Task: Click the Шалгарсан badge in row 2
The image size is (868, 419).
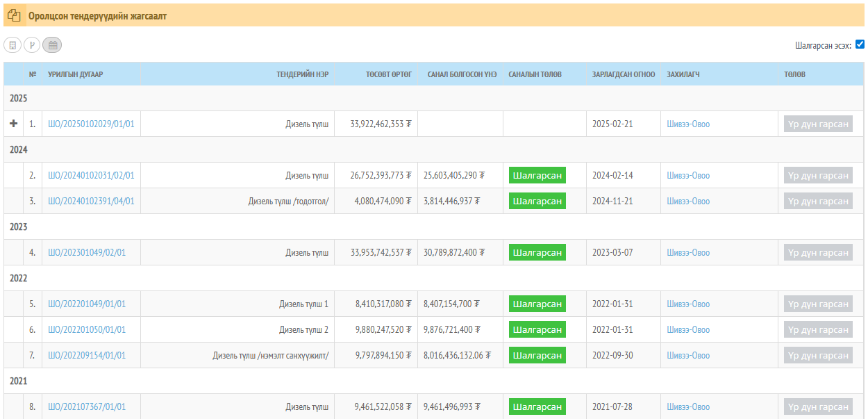Action: (537, 176)
